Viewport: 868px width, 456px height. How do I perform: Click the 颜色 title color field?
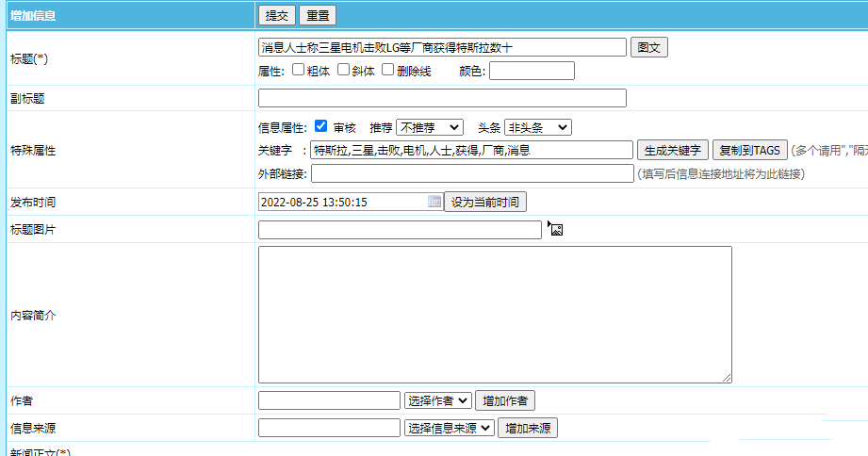[x=531, y=71]
